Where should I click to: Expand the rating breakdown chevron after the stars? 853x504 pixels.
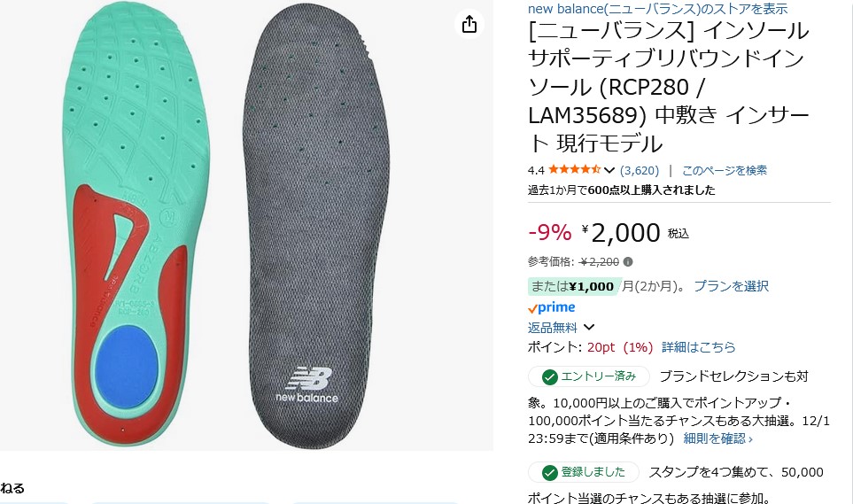[x=609, y=170]
